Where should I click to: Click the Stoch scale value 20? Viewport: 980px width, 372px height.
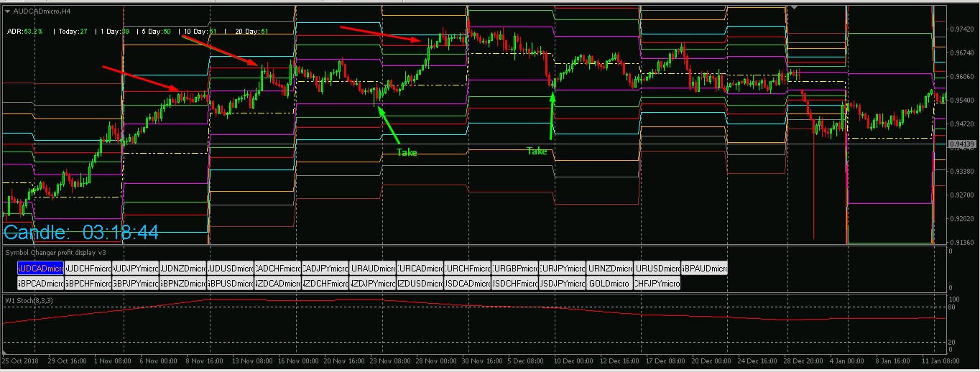[953, 342]
